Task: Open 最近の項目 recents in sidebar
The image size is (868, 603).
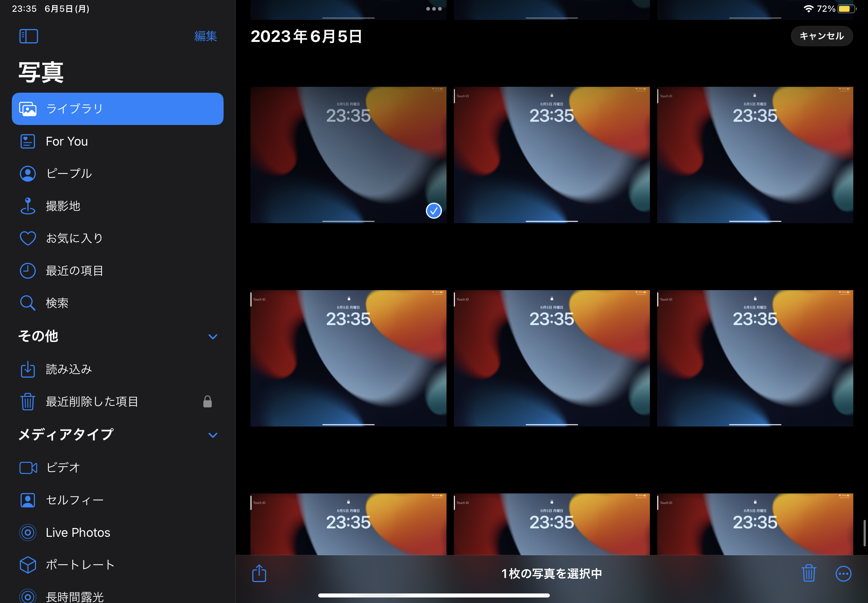Action: [x=74, y=271]
